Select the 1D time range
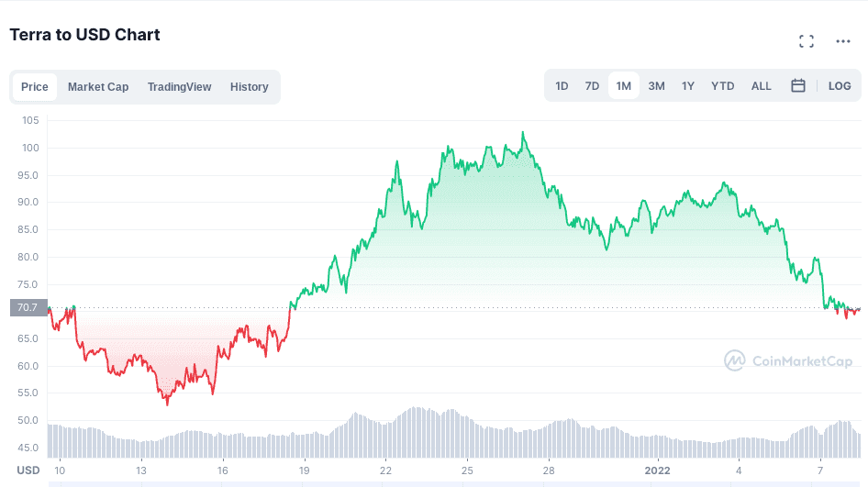 click(x=562, y=86)
